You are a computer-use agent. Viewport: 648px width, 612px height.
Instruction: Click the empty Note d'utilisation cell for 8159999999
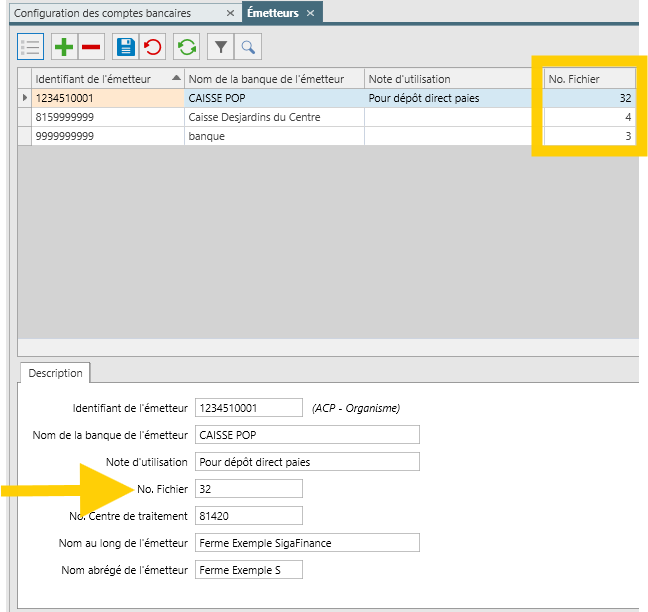pyautogui.click(x=454, y=117)
